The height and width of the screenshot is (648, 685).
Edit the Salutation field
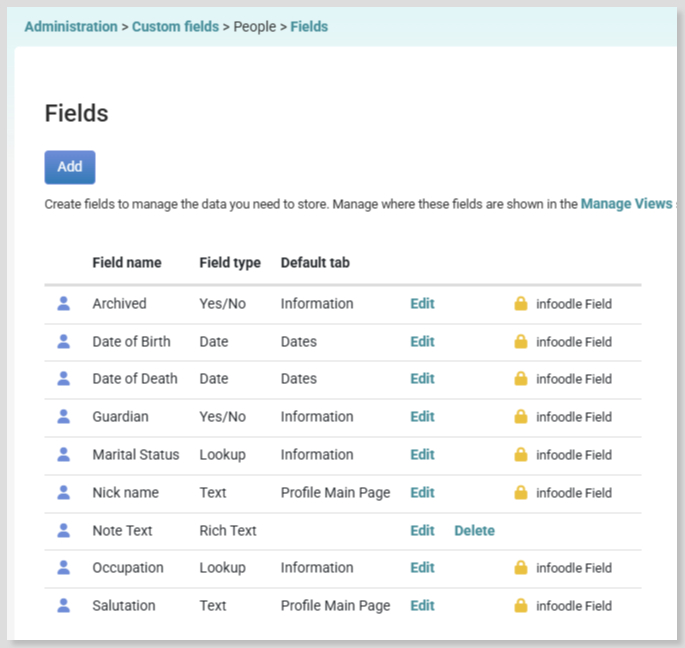pyautogui.click(x=422, y=606)
